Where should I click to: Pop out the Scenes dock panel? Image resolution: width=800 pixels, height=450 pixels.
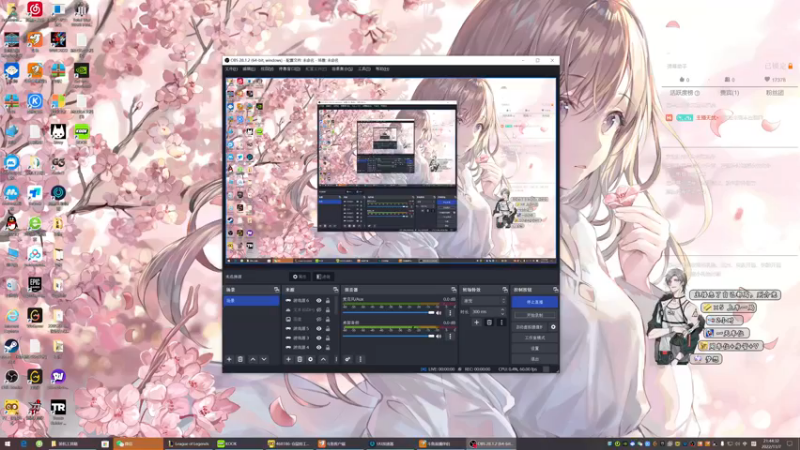click(276, 290)
